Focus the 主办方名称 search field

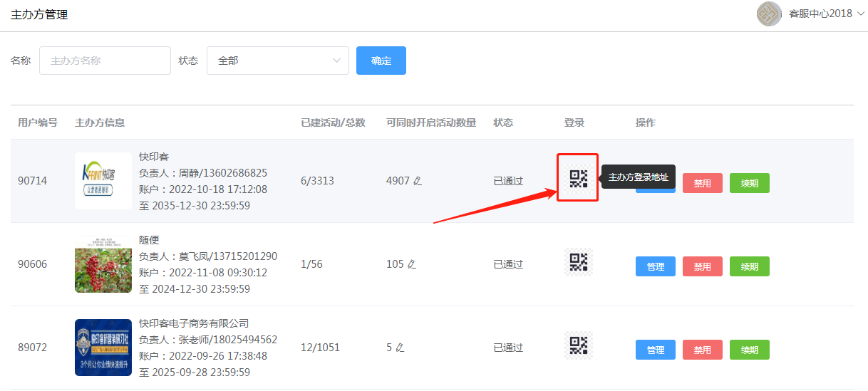pos(105,61)
